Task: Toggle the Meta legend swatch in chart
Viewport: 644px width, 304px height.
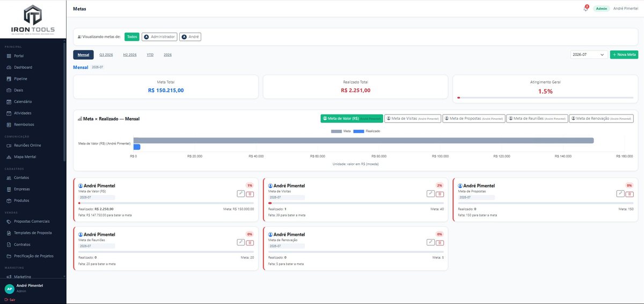Action: coord(336,131)
